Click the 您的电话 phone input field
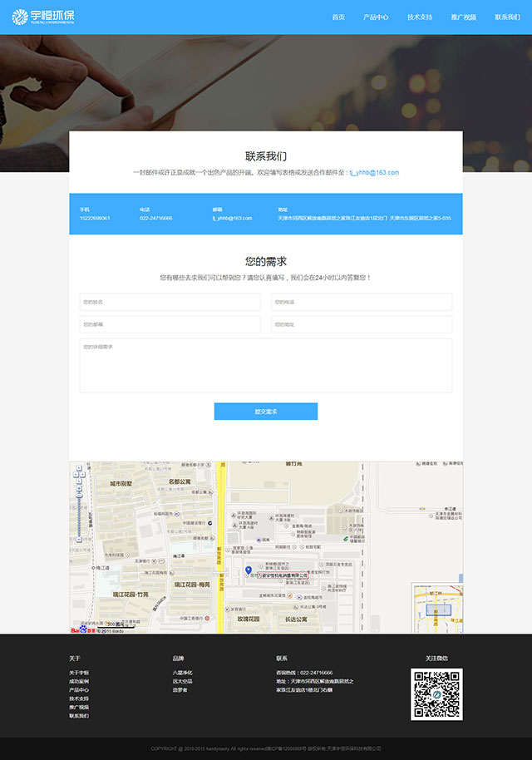This screenshot has height=760, width=532. coord(361,302)
